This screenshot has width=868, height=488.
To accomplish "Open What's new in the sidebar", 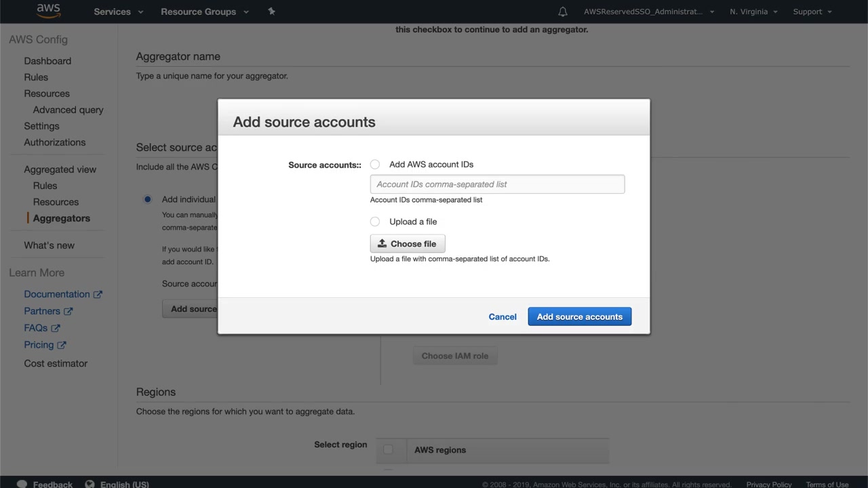I will 50,245.
